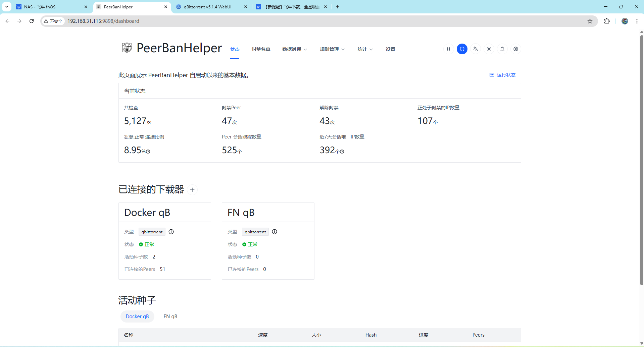
Task: Click the 正常 status on FN qB card
Action: point(250,244)
